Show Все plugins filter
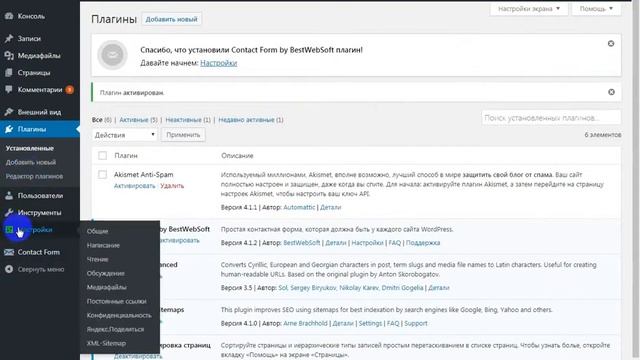 pos(97,120)
